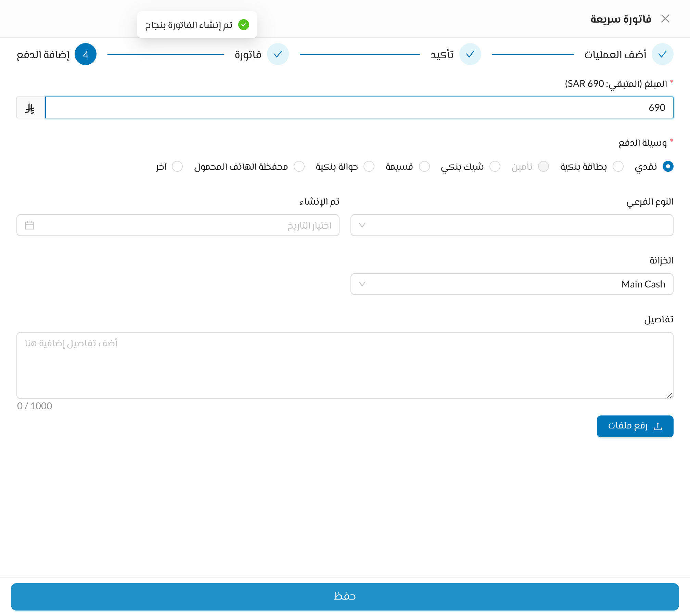Click the character counter 0 / 1000
This screenshot has height=616, width=690.
pos(35,406)
